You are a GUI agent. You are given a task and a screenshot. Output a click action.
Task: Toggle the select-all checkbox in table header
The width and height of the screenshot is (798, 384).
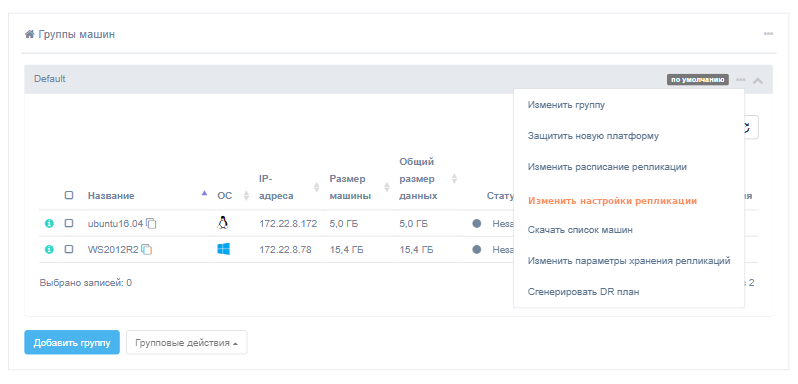click(x=69, y=195)
